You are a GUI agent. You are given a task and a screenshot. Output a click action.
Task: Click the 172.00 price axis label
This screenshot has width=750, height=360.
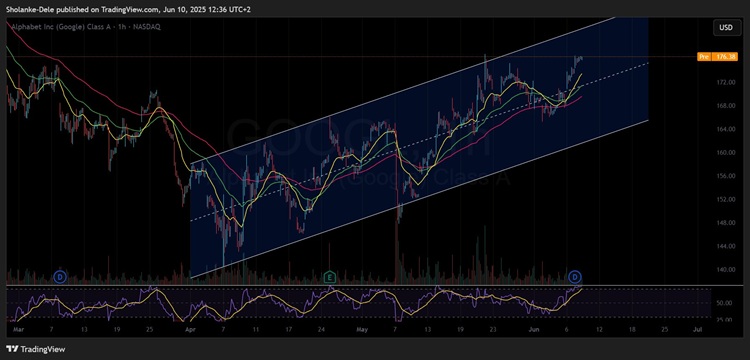[727, 82]
